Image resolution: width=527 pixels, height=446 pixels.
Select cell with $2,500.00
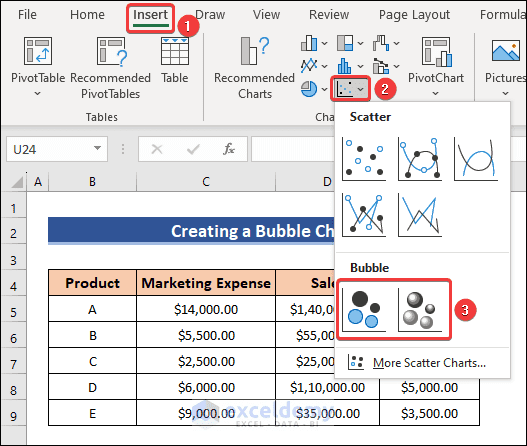[206, 361]
